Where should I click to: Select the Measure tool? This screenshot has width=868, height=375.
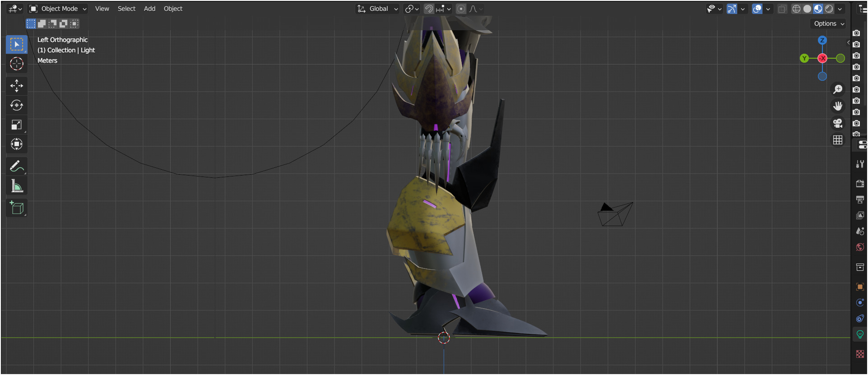click(x=17, y=185)
